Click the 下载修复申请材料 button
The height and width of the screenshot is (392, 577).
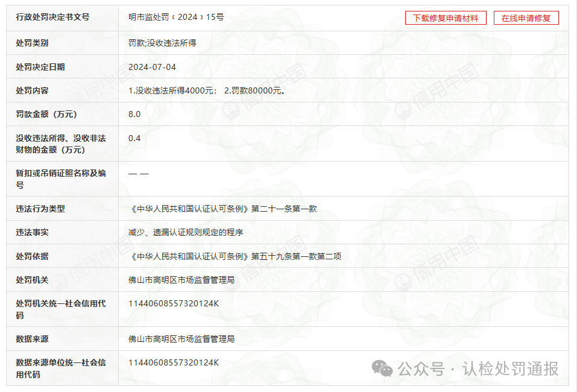coord(446,18)
